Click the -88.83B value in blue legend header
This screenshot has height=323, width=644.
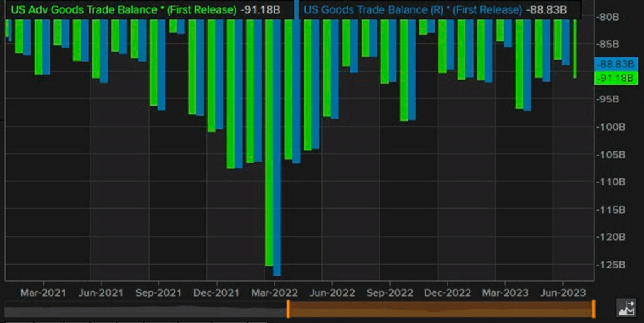pos(547,9)
